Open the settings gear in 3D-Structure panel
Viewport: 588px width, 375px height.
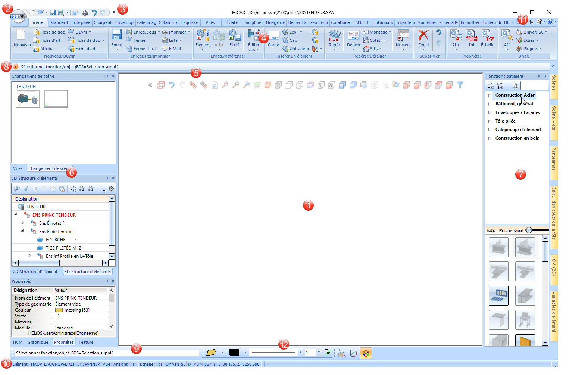tap(111, 189)
